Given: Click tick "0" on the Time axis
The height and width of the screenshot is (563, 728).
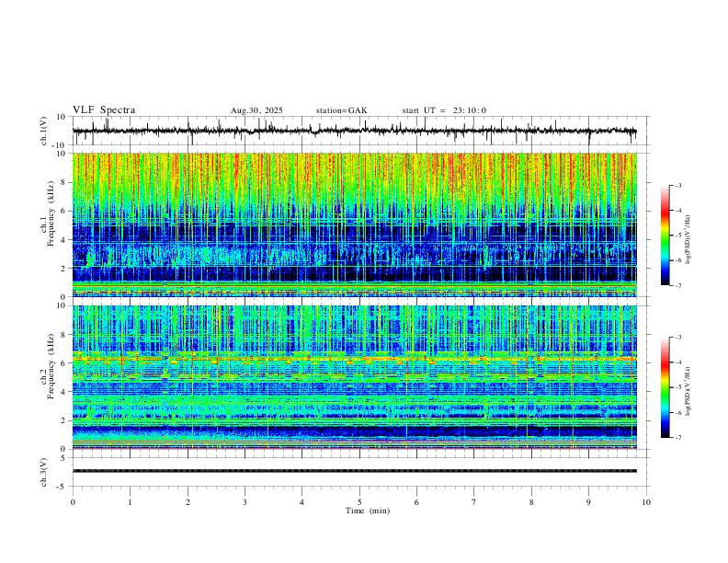Looking at the screenshot, I should point(73,502).
